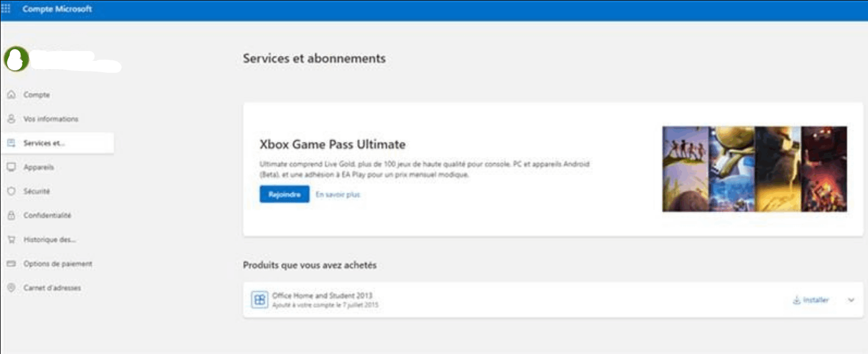Viewport: 868px width, 354px height.
Task: Click the shield icon for Sécurité
Action: (11, 192)
